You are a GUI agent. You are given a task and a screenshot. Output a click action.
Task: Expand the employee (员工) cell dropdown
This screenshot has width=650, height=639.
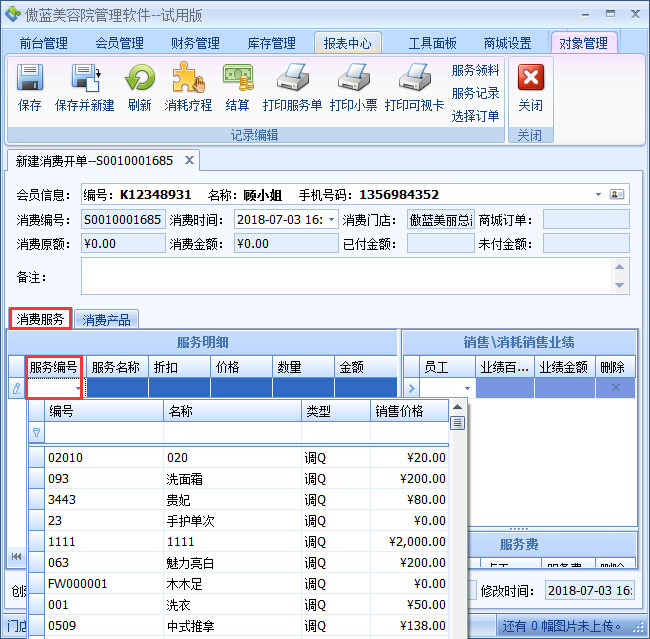pyautogui.click(x=466, y=388)
